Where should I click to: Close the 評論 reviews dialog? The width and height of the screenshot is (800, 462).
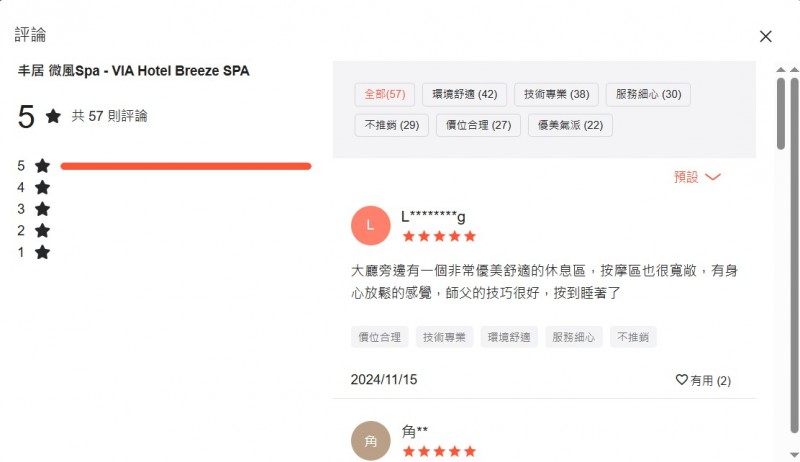[x=765, y=36]
